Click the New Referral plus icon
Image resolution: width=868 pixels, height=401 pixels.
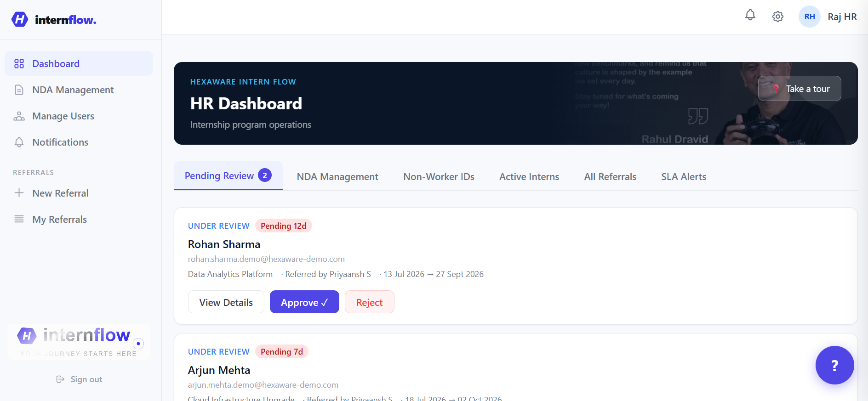(x=19, y=193)
